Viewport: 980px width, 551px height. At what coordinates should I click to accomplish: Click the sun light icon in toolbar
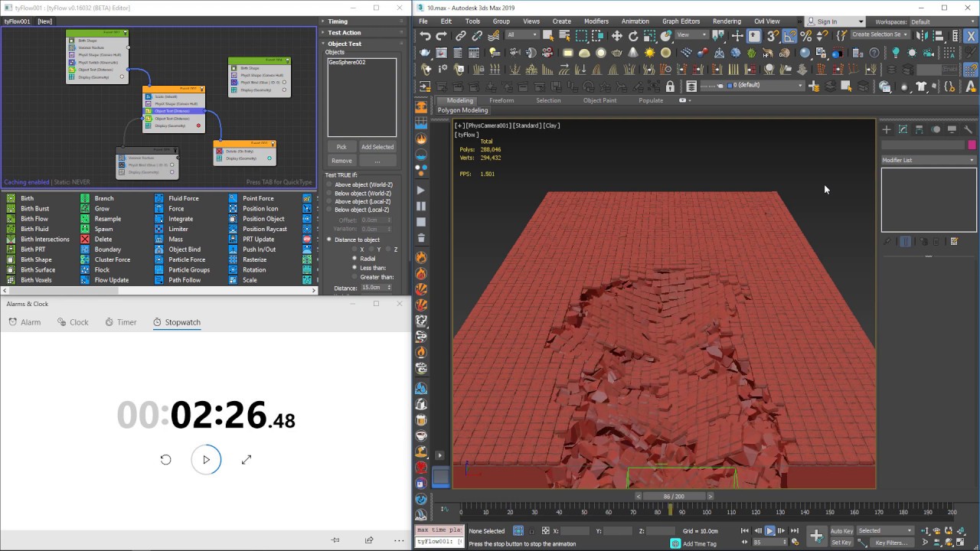pos(649,53)
